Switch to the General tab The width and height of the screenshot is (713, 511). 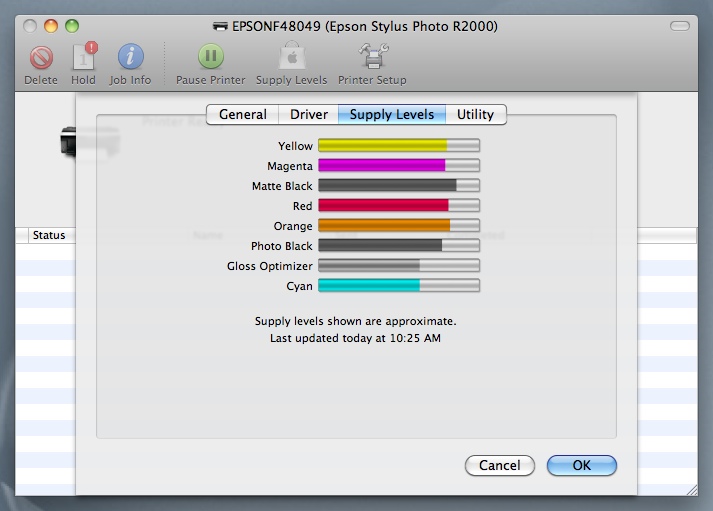tap(242, 115)
